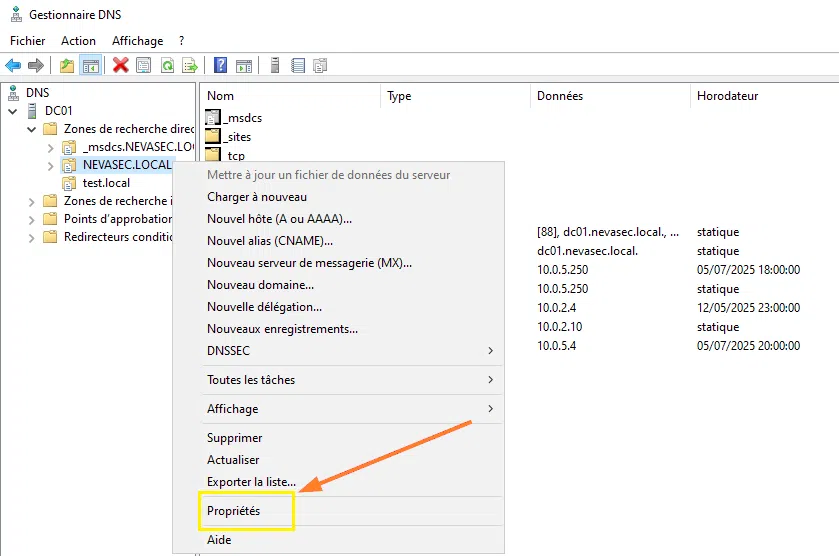Click the blue Back arrow in toolbar
839x556 pixels.
point(13,66)
